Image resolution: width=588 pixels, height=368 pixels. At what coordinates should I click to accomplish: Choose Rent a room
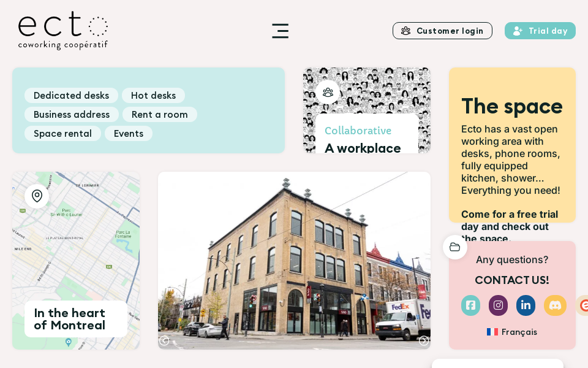tap(159, 115)
